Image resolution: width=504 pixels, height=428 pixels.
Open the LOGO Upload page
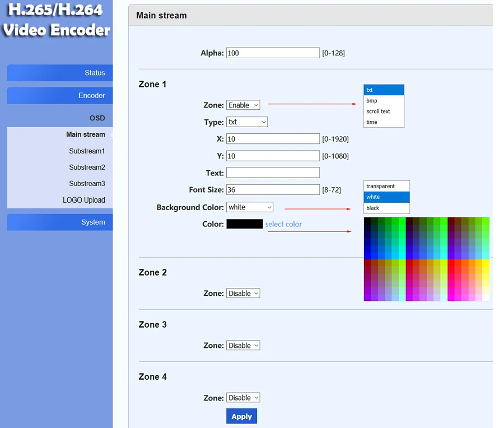tap(84, 200)
